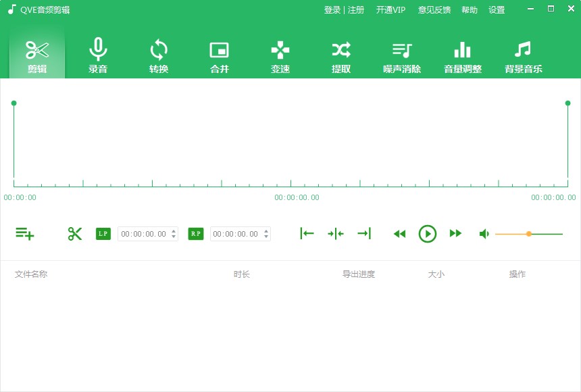This screenshot has height=392, width=581.
Task: Open the 噪声消除 noise removal tool
Action: pyautogui.click(x=402, y=56)
